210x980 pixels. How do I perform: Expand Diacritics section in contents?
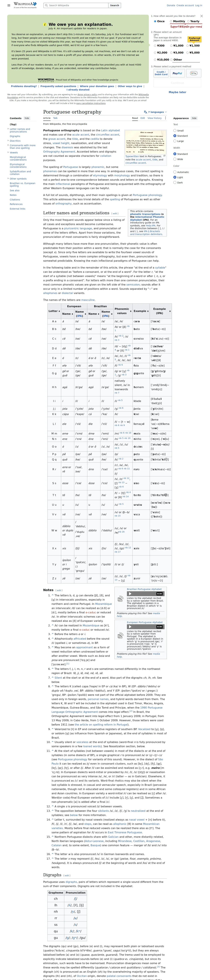point(8,141)
